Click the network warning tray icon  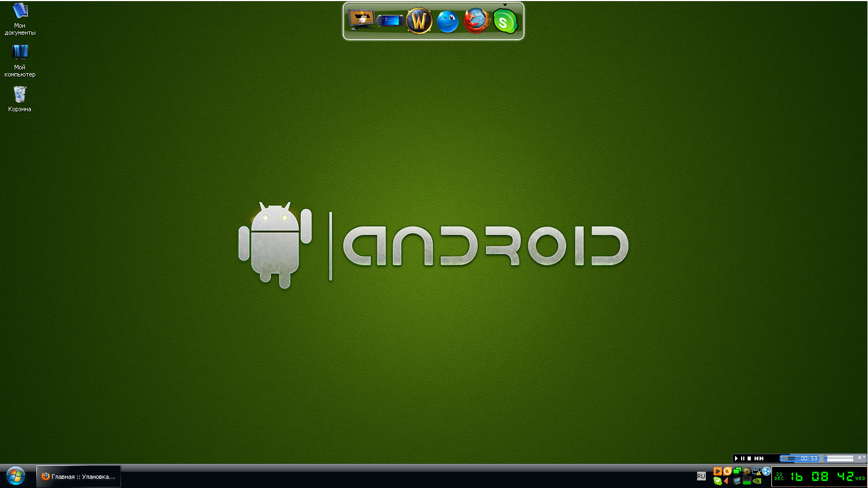click(x=757, y=471)
